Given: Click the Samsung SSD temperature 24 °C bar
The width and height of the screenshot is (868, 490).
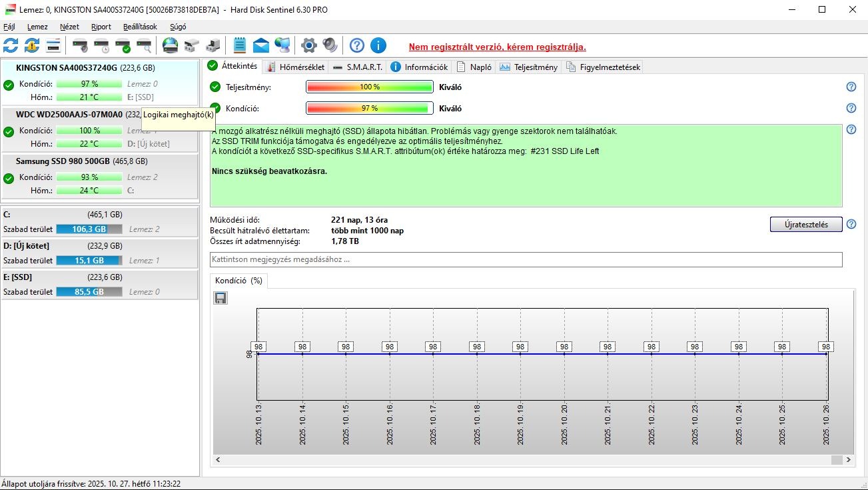Looking at the screenshot, I should (89, 190).
